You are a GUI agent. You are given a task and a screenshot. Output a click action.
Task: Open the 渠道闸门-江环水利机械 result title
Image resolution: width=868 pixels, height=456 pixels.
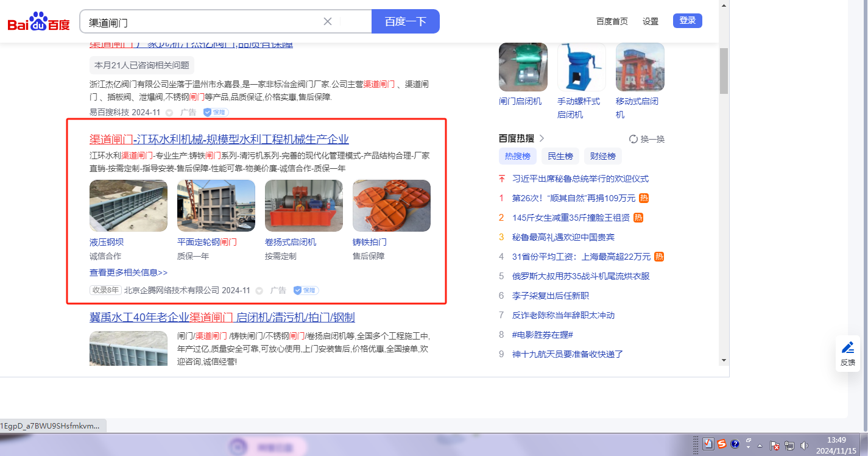(x=219, y=139)
